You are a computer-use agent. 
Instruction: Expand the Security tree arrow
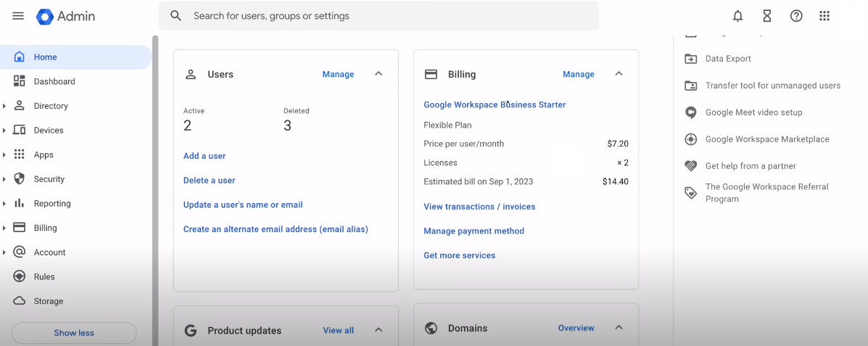click(4, 179)
